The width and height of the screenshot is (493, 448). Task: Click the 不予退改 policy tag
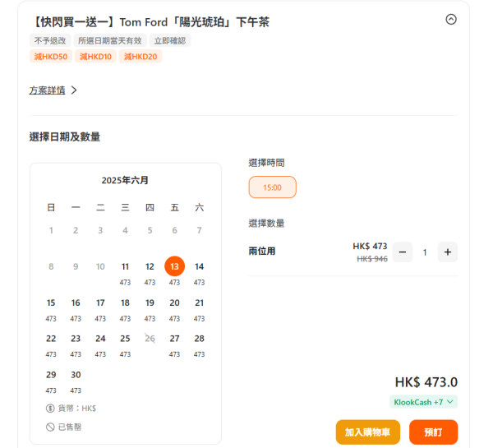[50, 40]
